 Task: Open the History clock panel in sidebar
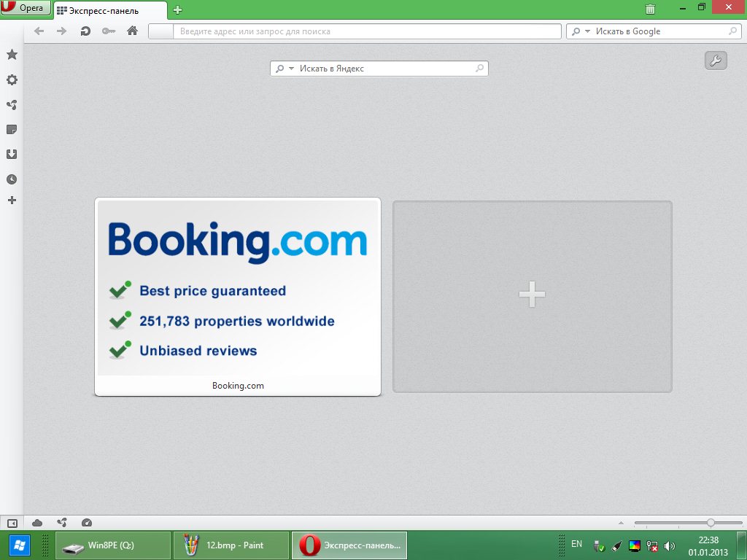(x=12, y=179)
